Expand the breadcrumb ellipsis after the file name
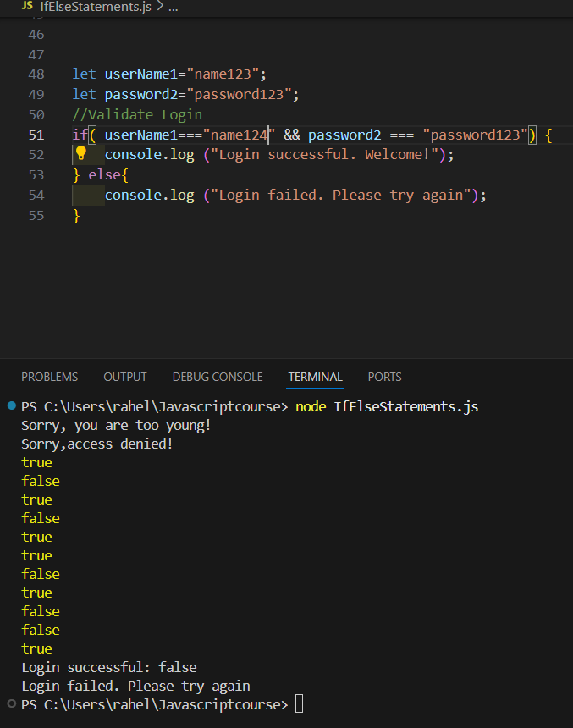This screenshot has height=728, width=573. pos(174,6)
